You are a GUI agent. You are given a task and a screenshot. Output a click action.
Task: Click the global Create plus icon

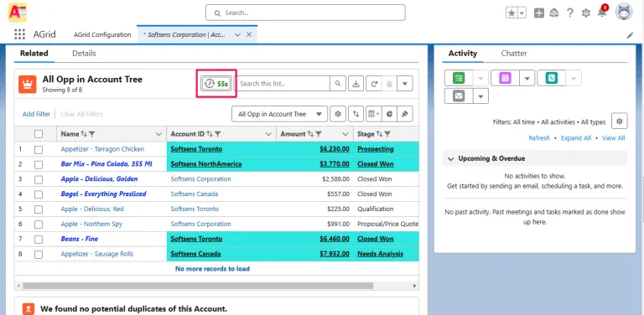(539, 13)
